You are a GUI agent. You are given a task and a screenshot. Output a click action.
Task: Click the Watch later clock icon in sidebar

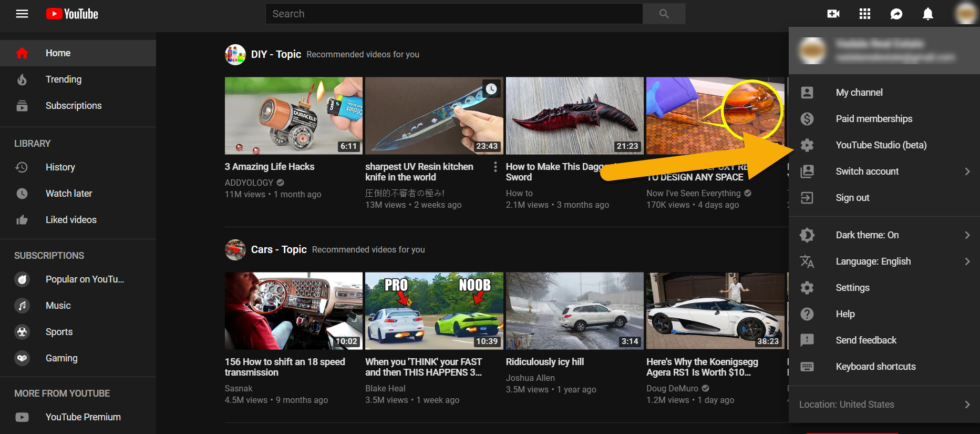pyautogui.click(x=22, y=194)
